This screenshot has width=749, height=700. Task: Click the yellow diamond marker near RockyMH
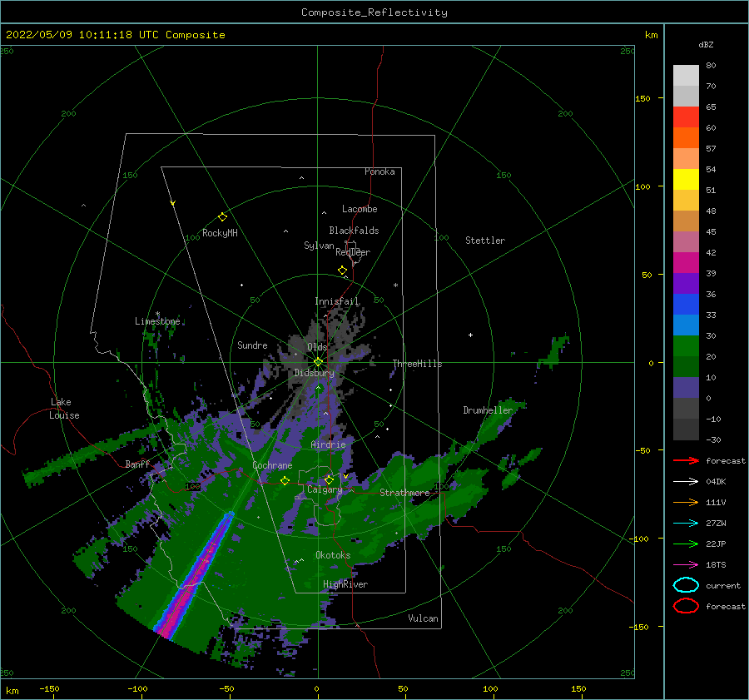pyautogui.click(x=222, y=217)
